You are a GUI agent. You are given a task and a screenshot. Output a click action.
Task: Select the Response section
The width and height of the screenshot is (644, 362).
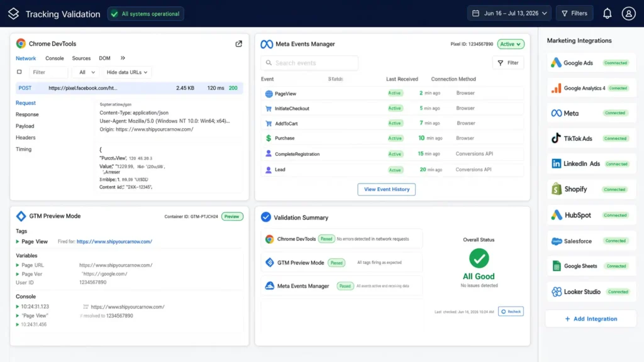(x=27, y=114)
